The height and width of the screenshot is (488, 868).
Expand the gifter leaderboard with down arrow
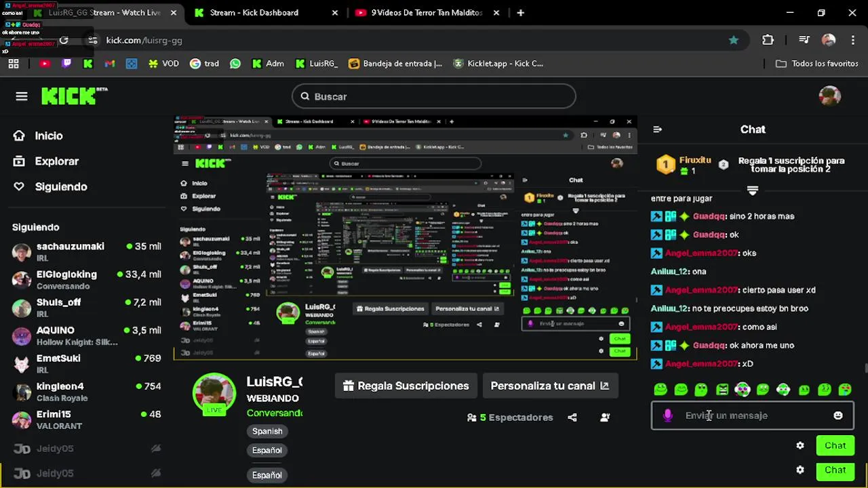pyautogui.click(x=752, y=190)
